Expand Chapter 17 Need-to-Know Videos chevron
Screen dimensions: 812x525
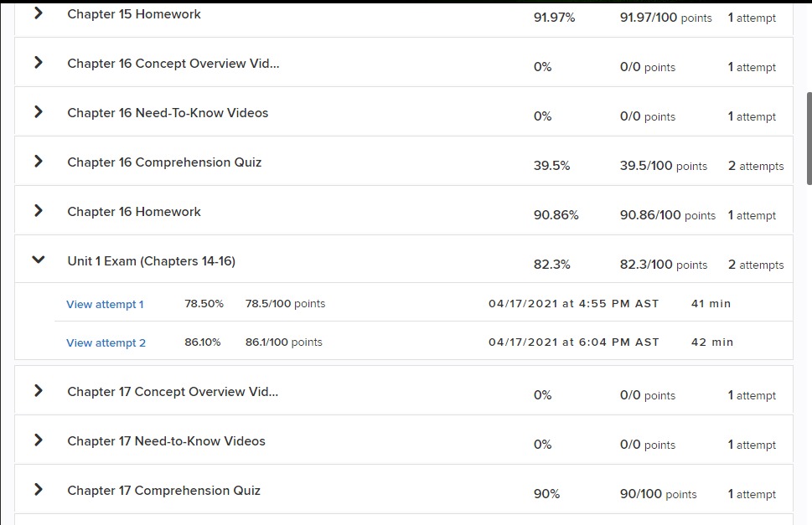38,440
